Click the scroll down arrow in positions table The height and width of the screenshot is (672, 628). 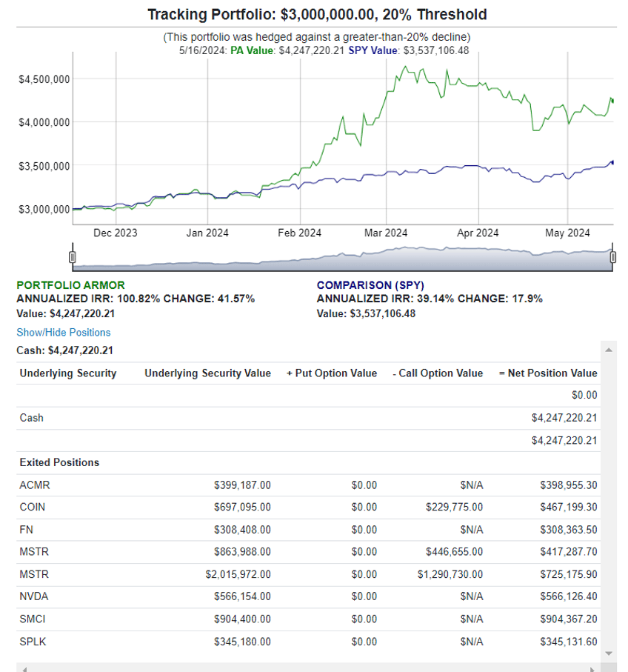tap(609, 653)
